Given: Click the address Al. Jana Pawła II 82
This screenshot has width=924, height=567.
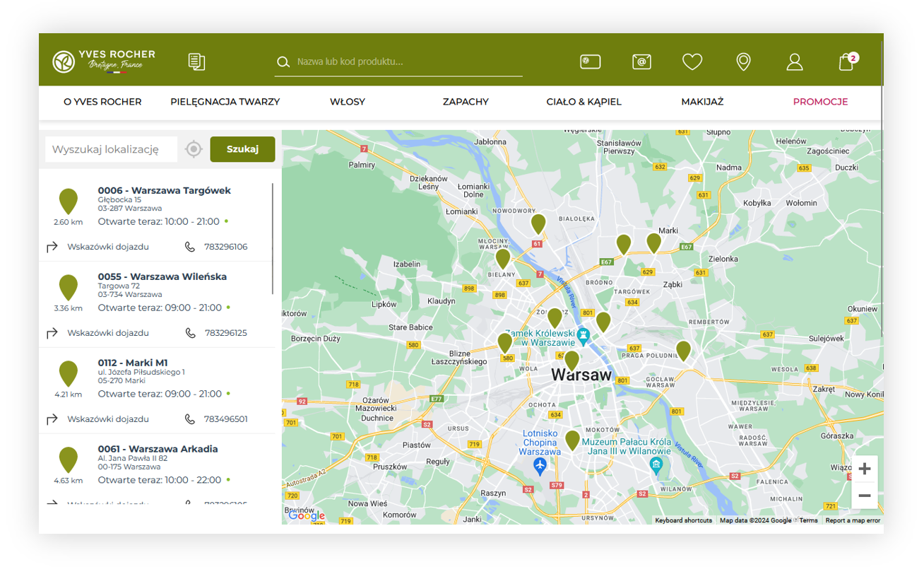Looking at the screenshot, I should pyautogui.click(x=134, y=458).
